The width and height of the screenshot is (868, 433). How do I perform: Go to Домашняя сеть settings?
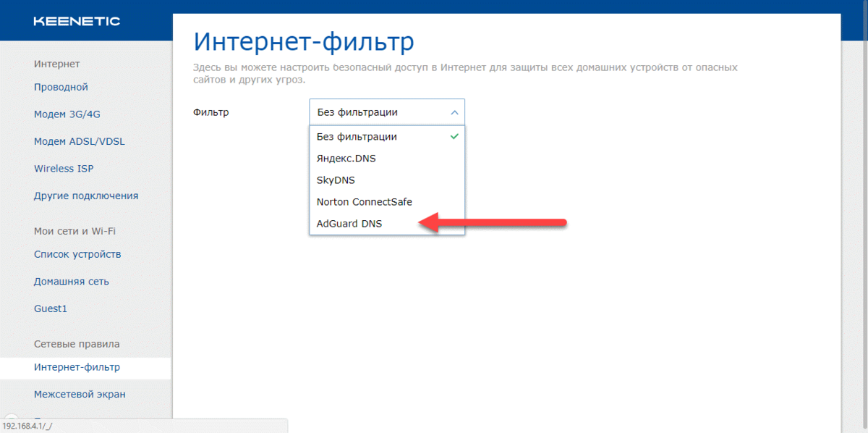pyautogui.click(x=72, y=282)
